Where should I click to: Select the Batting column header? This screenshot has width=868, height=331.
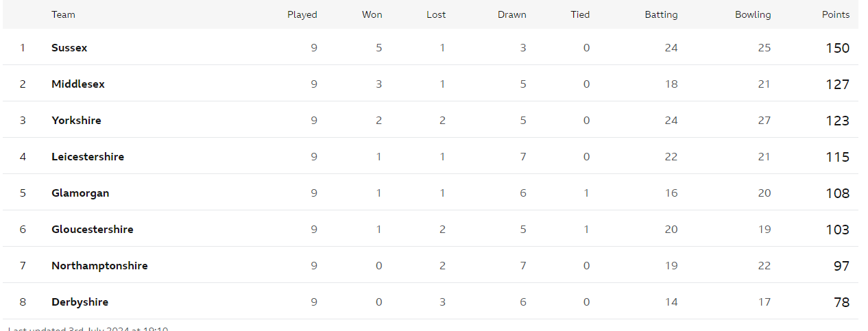(x=662, y=14)
